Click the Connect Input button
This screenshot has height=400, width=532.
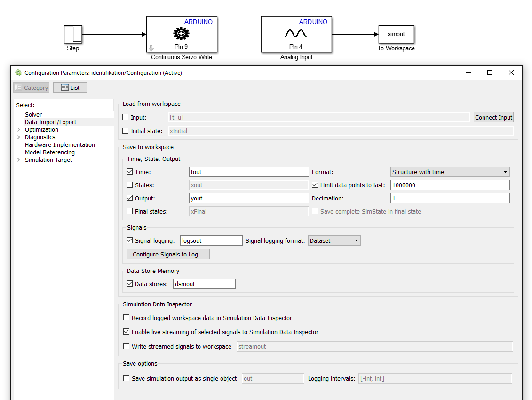click(493, 118)
